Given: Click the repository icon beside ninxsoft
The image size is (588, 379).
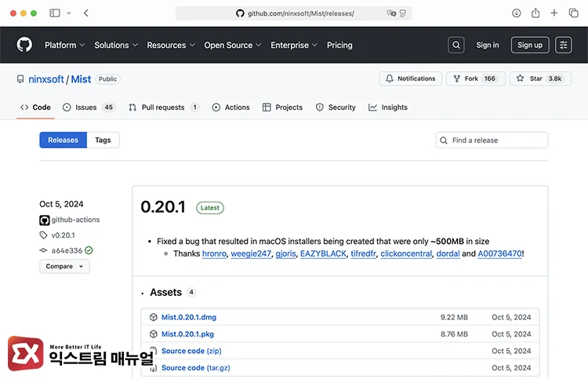Looking at the screenshot, I should (x=20, y=79).
